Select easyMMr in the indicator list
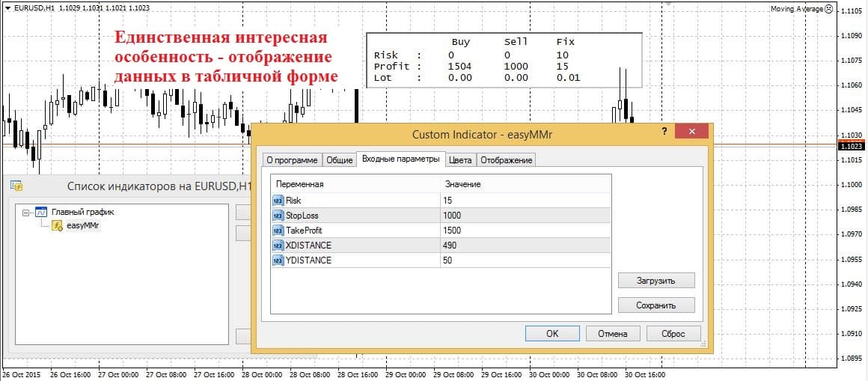This screenshot has height=381, width=868. [82, 225]
